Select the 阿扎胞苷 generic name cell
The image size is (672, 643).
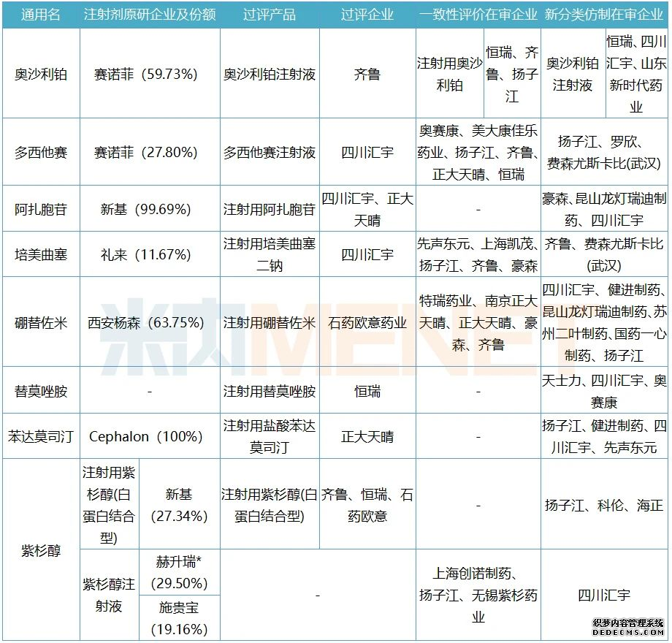(41, 209)
